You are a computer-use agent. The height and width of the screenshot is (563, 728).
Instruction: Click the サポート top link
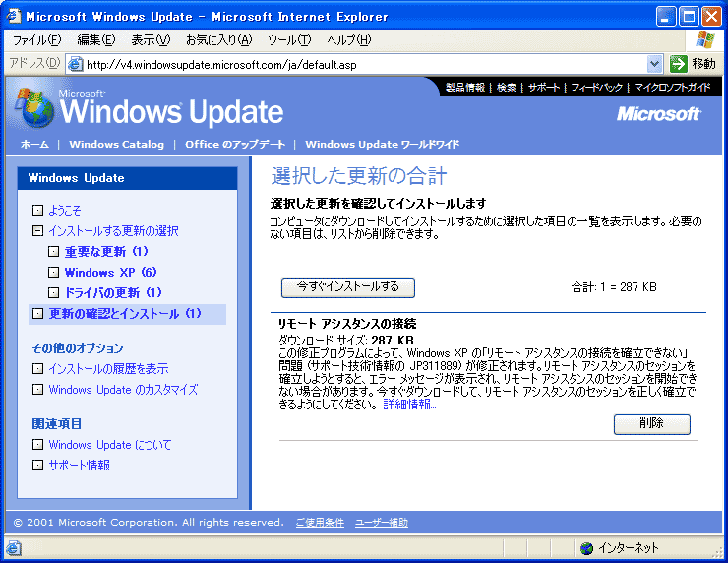point(544,88)
